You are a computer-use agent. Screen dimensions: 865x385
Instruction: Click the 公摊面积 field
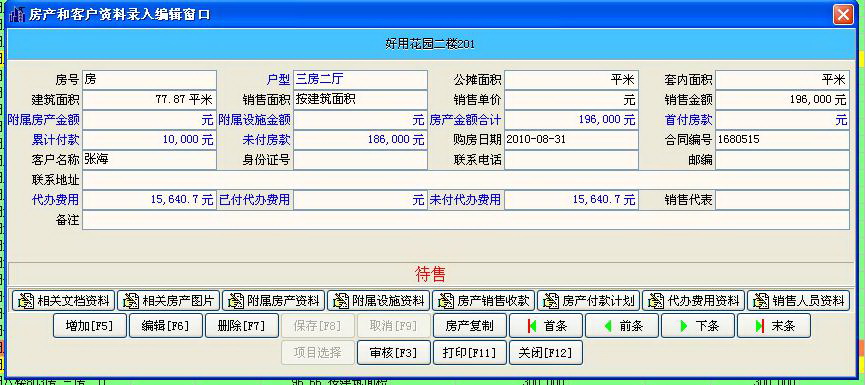point(571,80)
